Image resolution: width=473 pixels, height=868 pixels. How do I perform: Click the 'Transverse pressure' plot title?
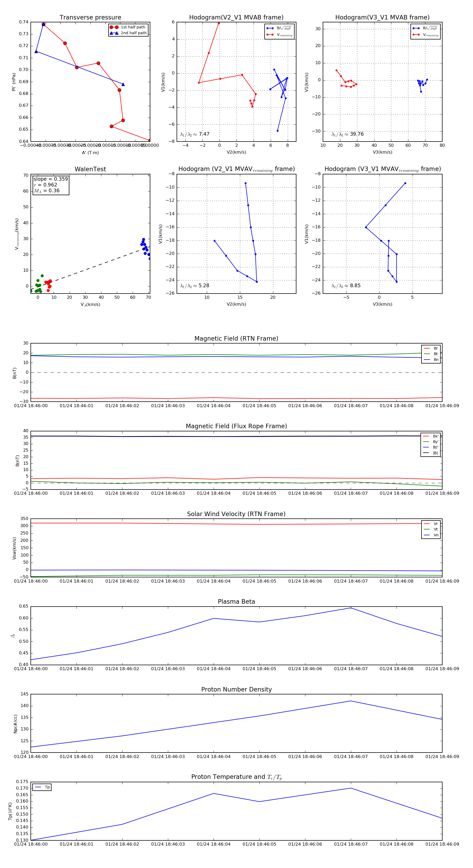point(90,18)
